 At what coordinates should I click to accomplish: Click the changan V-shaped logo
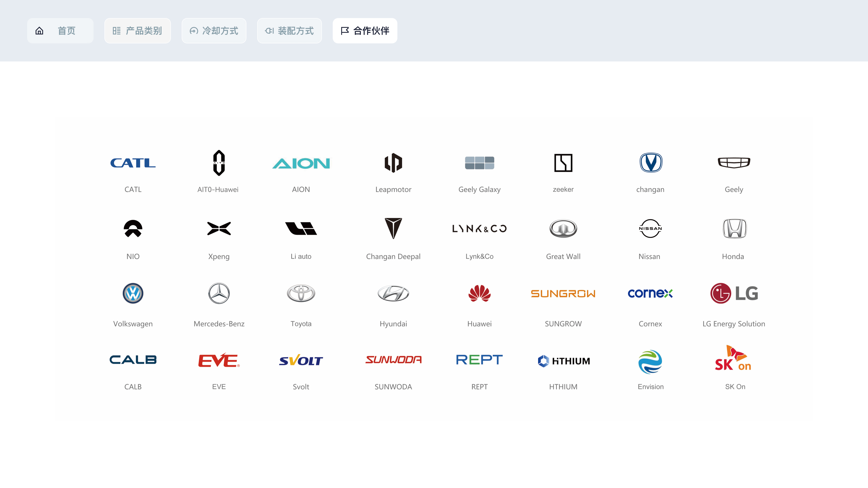(651, 163)
